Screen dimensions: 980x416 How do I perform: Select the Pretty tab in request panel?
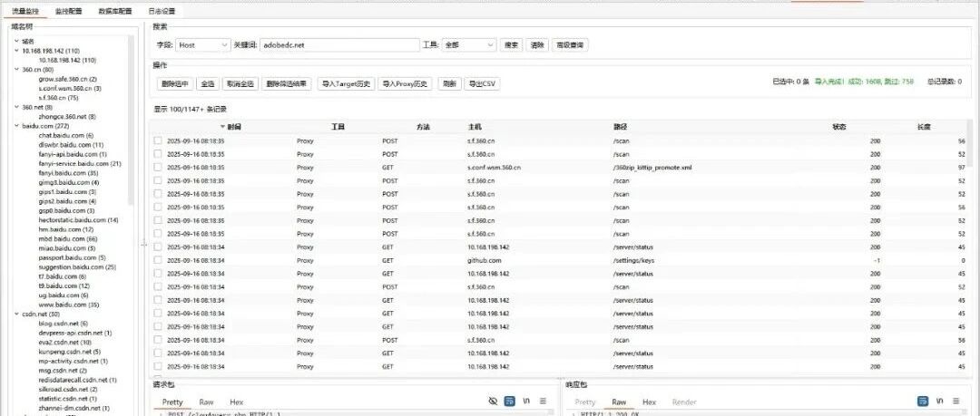172,402
